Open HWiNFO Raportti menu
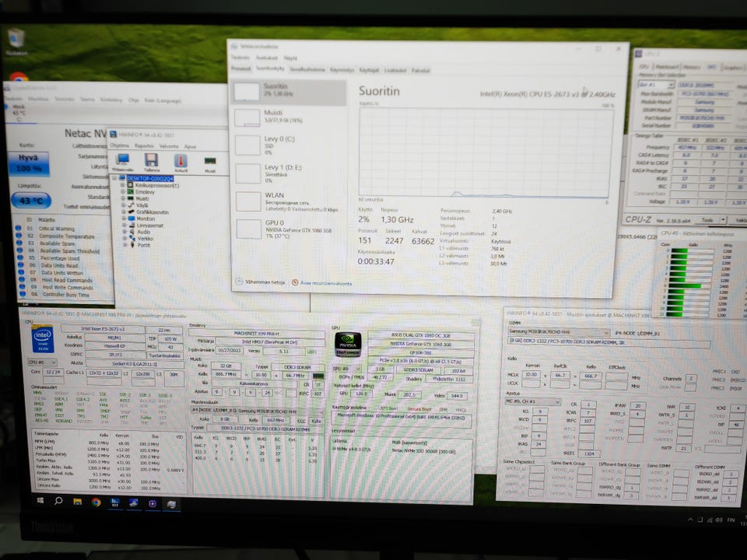The width and height of the screenshot is (747, 560). click(x=144, y=145)
